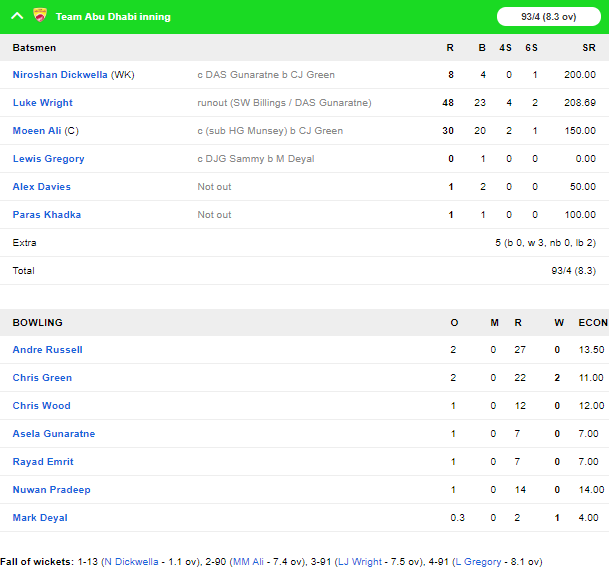Open Paras Khadka player link
609x571 pixels.
pos(47,214)
